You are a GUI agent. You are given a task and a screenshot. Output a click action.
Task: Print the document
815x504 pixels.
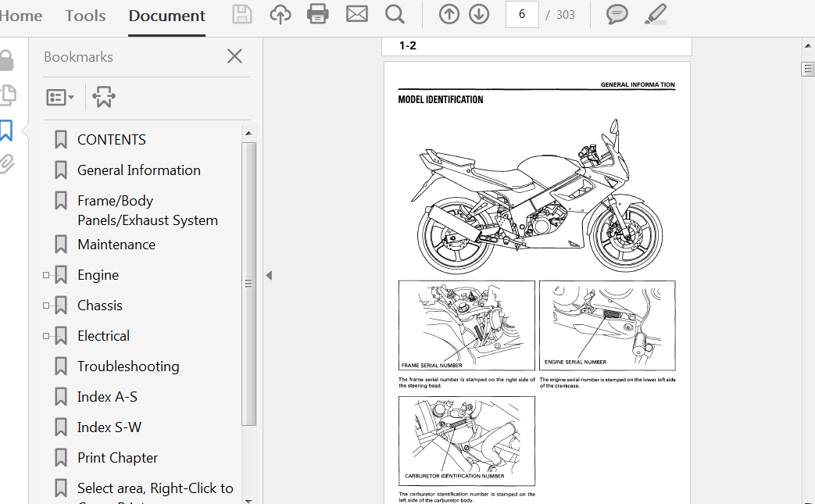pyautogui.click(x=317, y=15)
